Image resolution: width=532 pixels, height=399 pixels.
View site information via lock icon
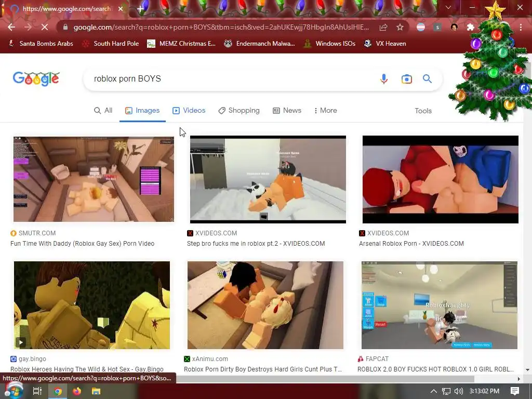click(x=65, y=27)
